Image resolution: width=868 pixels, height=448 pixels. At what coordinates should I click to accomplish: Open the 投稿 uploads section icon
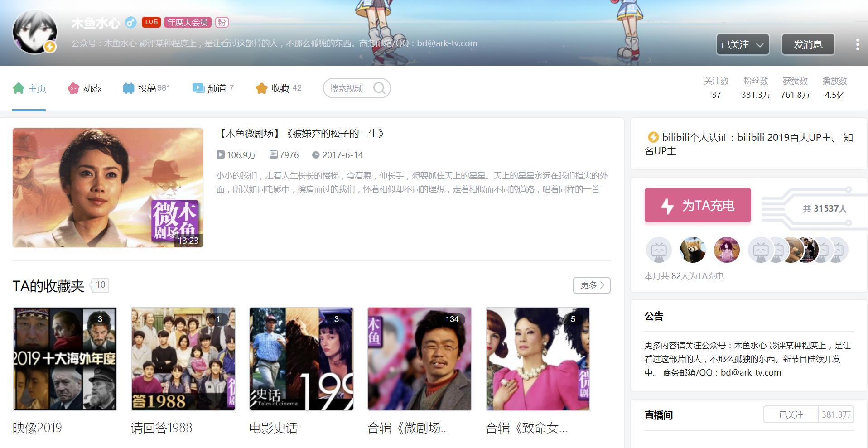click(x=128, y=88)
